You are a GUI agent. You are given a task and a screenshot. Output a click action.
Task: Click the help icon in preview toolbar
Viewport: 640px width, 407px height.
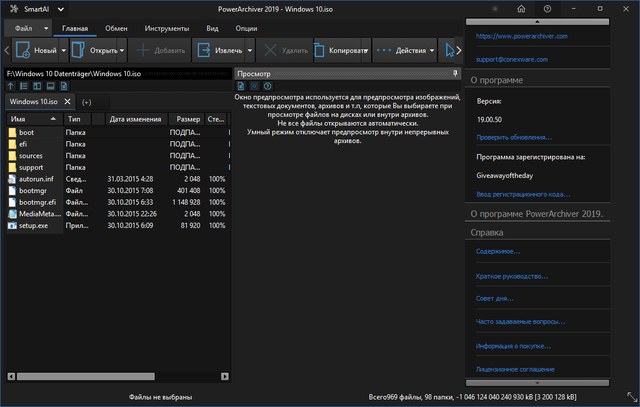tap(267, 86)
